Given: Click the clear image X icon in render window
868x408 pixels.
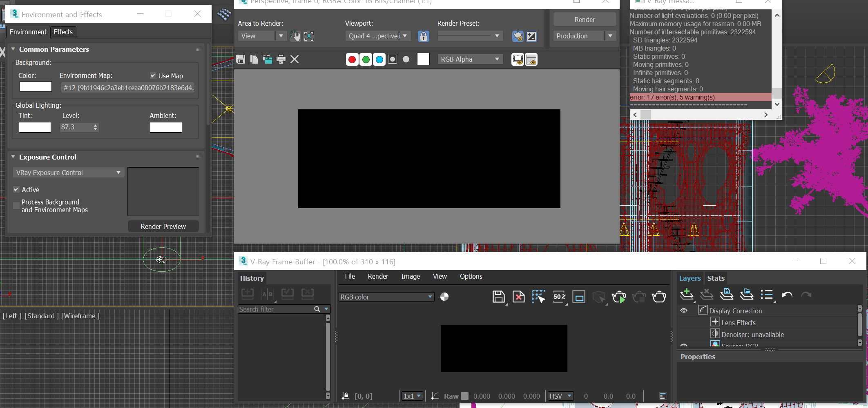Looking at the screenshot, I should [295, 59].
